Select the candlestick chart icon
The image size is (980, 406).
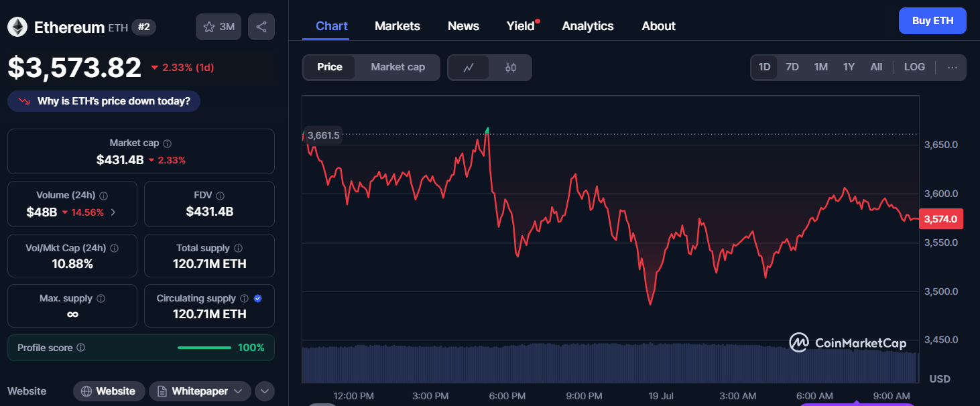[x=511, y=67]
